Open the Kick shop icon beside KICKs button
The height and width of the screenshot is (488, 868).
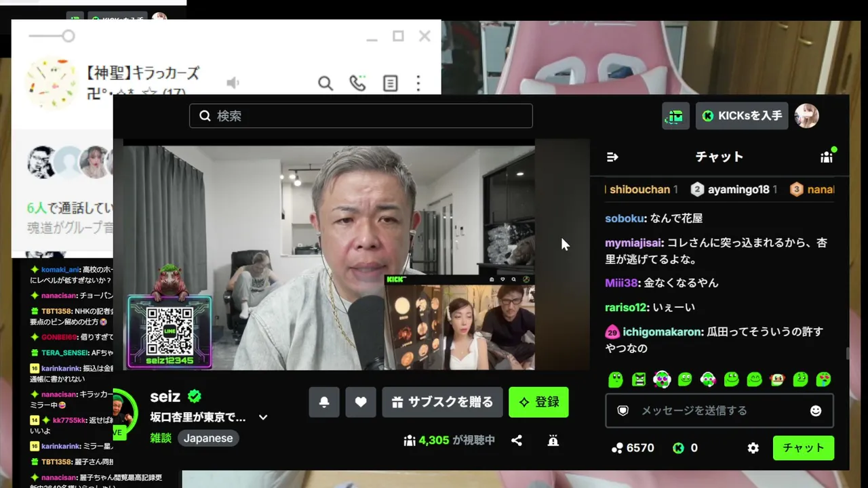(675, 116)
